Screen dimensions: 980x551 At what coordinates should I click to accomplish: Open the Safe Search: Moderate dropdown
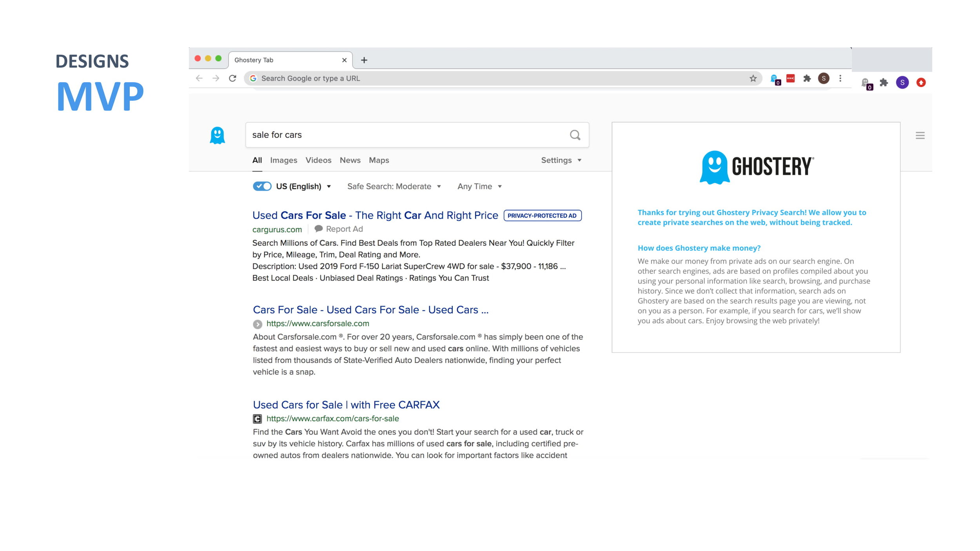394,187
